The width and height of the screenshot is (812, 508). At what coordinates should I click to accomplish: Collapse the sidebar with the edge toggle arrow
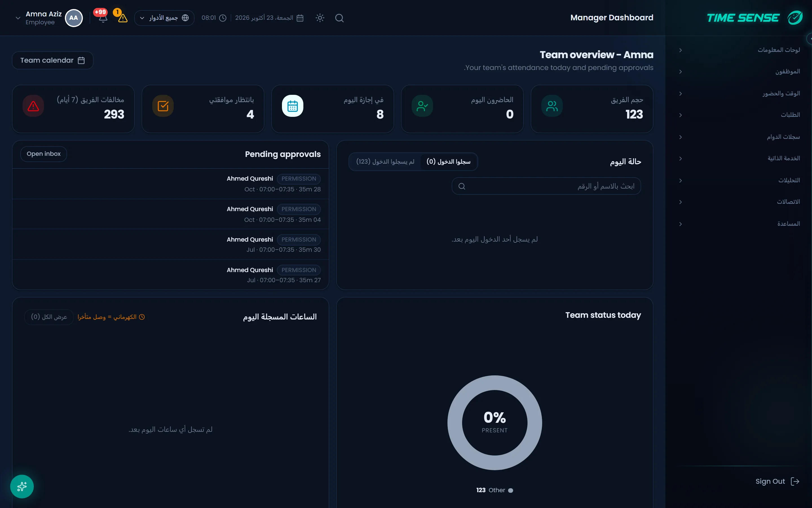[x=809, y=39]
